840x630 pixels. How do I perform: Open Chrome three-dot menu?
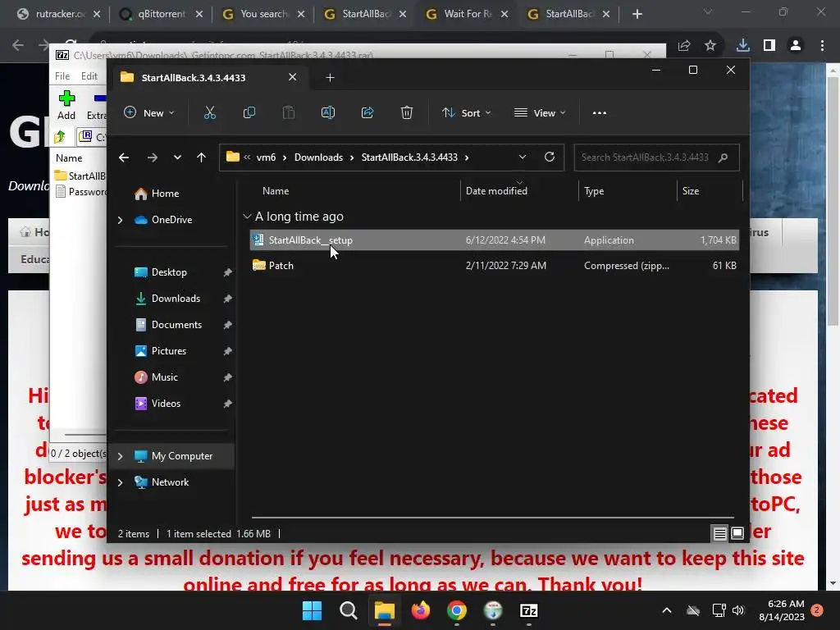coord(822,46)
